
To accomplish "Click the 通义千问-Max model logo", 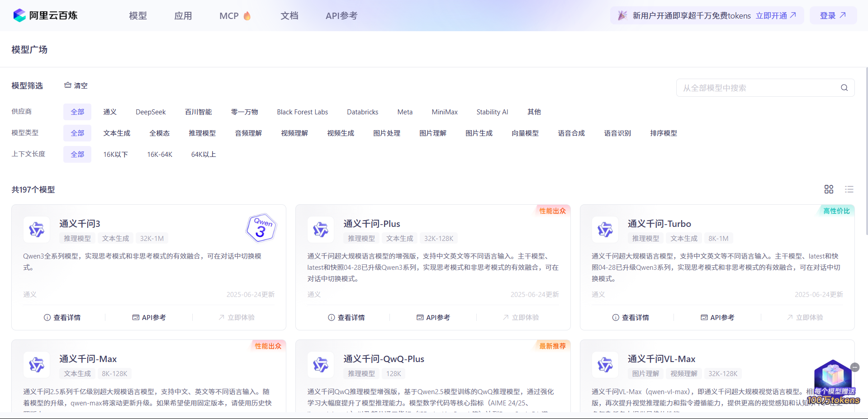I will click(x=37, y=365).
